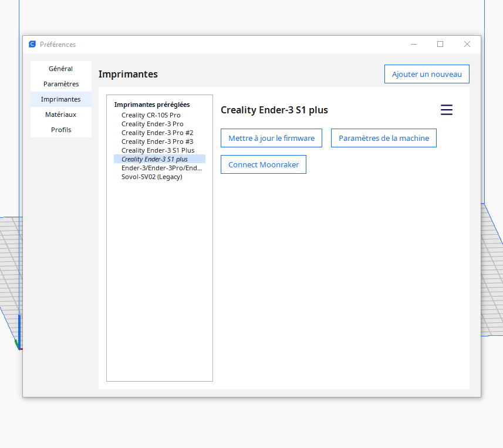Click Mettre à jour le firmware
Viewport: 503px width, 448px height.
pyautogui.click(x=271, y=139)
